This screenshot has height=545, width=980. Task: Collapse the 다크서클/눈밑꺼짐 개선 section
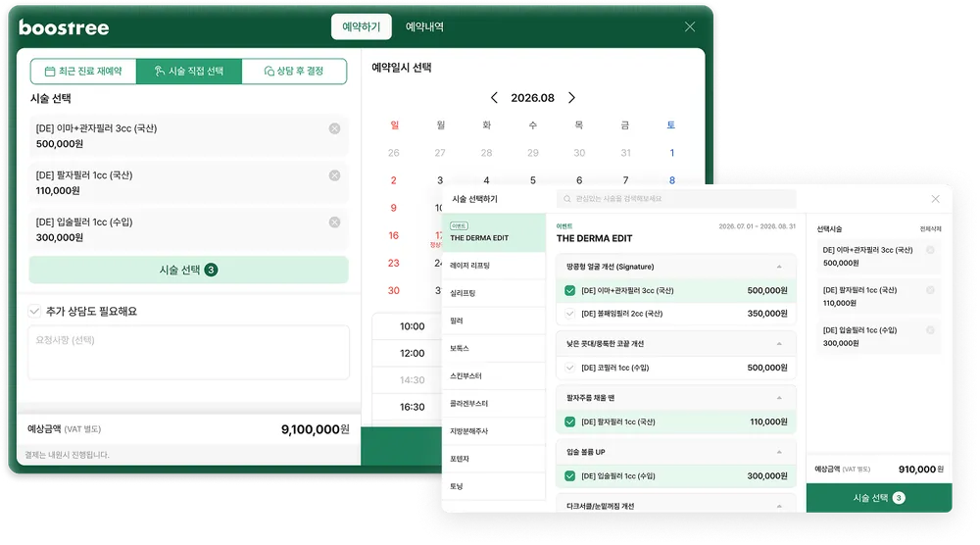click(779, 506)
